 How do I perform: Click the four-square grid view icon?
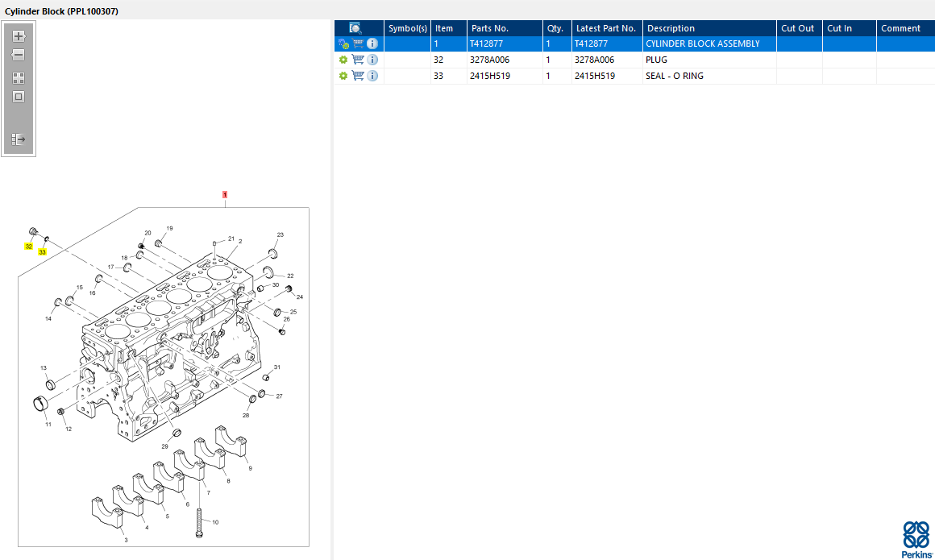(19, 78)
